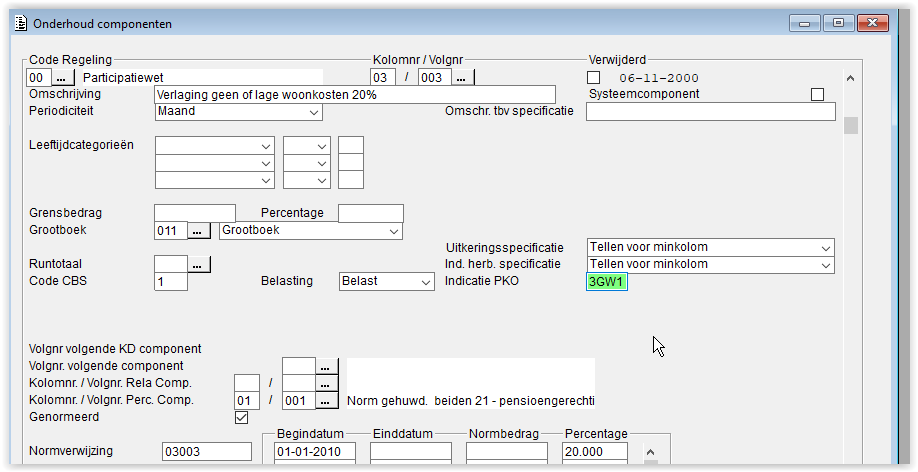Click the Normverwijzing field 03003
This screenshot has height=472, width=918.
[x=207, y=452]
